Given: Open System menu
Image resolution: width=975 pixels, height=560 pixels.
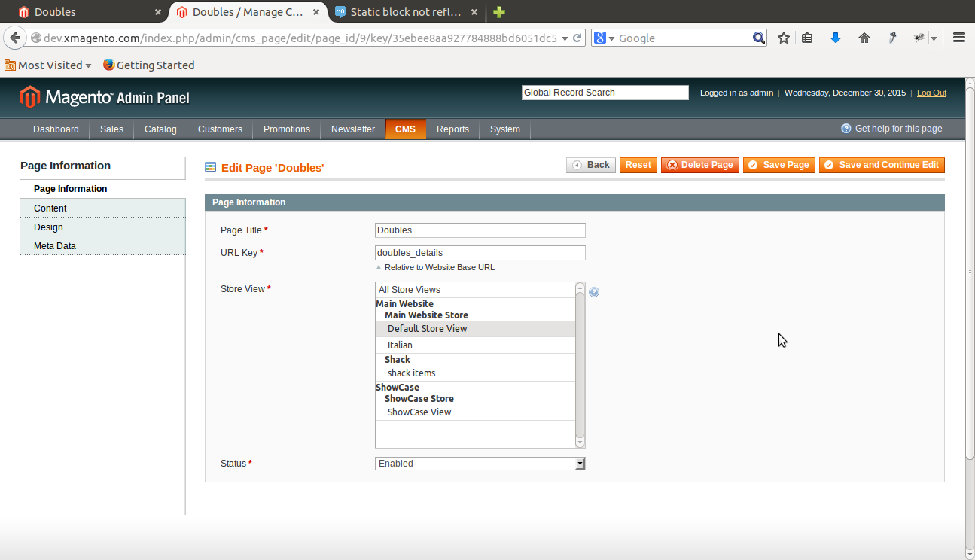Looking at the screenshot, I should point(505,129).
